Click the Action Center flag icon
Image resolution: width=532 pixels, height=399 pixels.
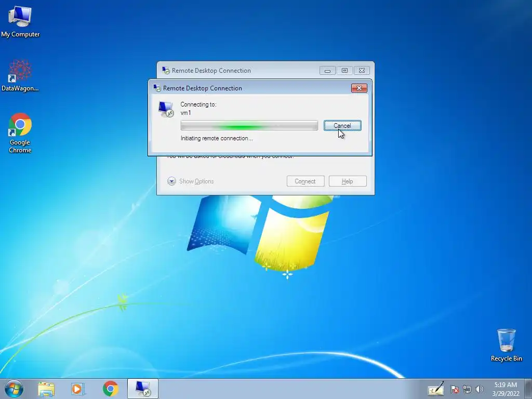click(455, 389)
